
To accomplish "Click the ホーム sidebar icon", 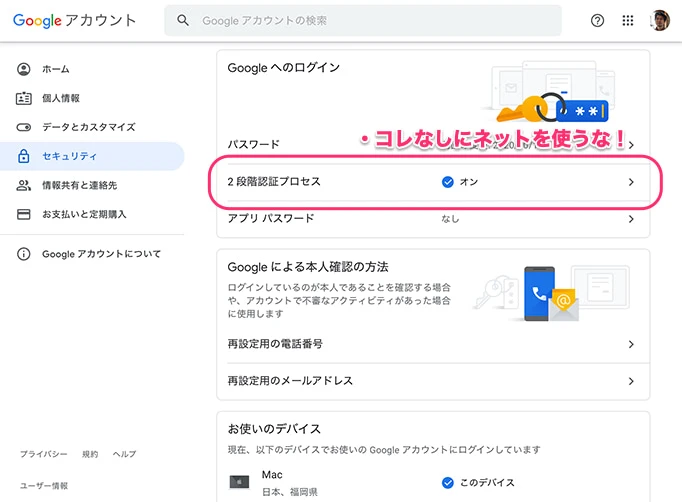I will coord(24,69).
